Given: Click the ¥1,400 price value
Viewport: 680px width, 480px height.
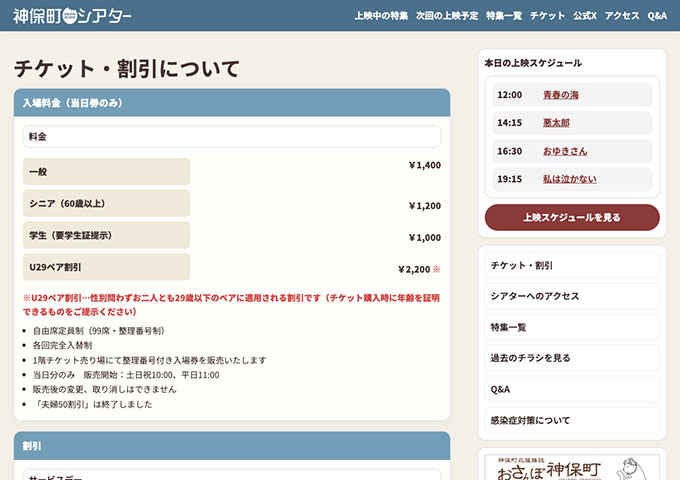Looking at the screenshot, I should [x=425, y=165].
